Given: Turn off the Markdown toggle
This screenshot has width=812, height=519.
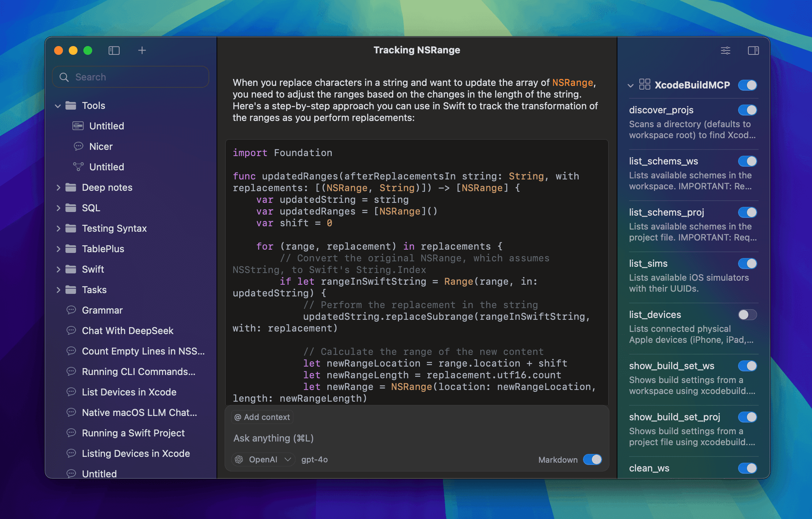Looking at the screenshot, I should pyautogui.click(x=593, y=459).
